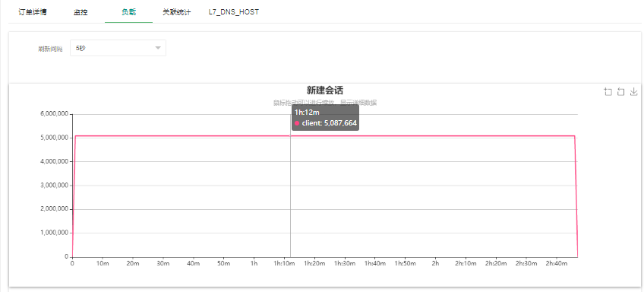Image resolution: width=644 pixels, height=292 pixels.
Task: Click the 2h:40m x-axis label
Action: (556, 264)
